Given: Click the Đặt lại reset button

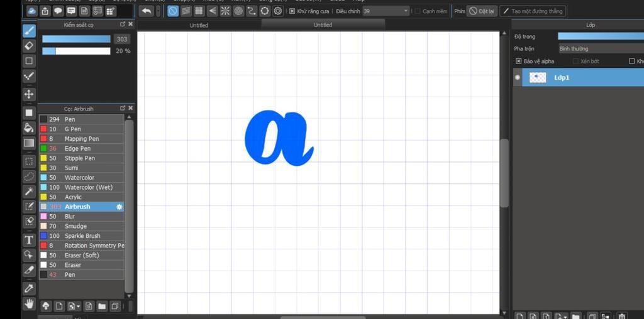Looking at the screenshot, I should tap(482, 11).
